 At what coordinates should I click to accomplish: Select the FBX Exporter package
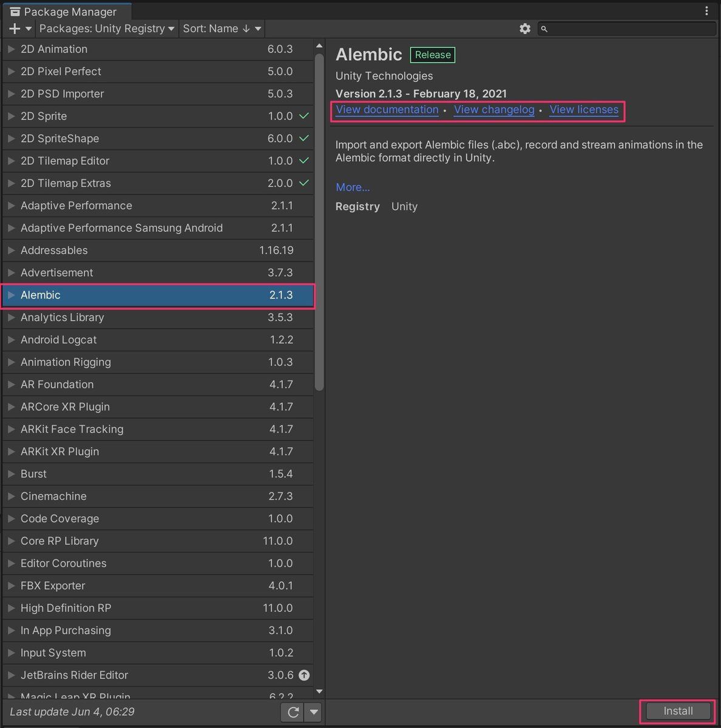click(x=158, y=586)
